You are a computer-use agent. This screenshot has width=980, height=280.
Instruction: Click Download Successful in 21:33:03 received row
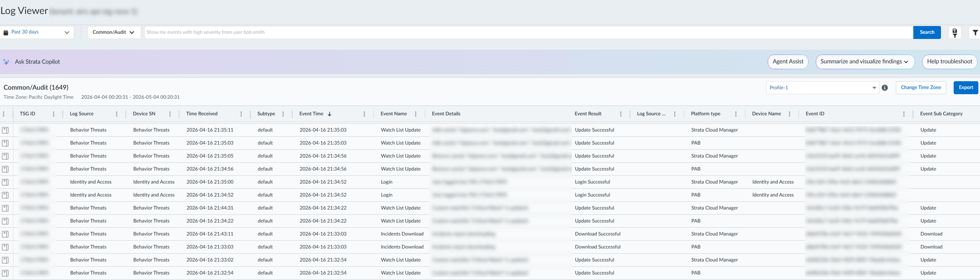pos(598,247)
